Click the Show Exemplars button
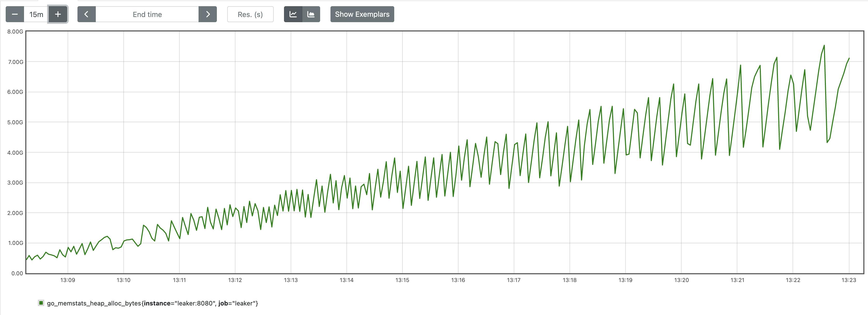This screenshot has height=315, width=868. pyautogui.click(x=362, y=14)
